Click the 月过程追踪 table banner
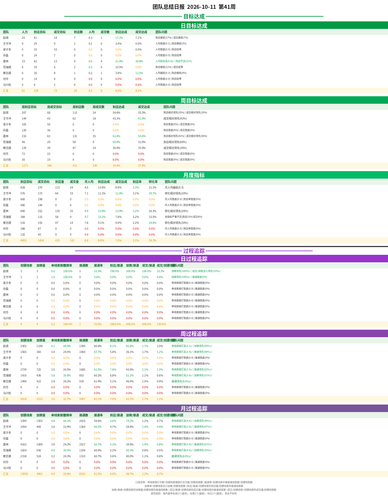The width and height of the screenshot is (388, 500). tap(194, 408)
